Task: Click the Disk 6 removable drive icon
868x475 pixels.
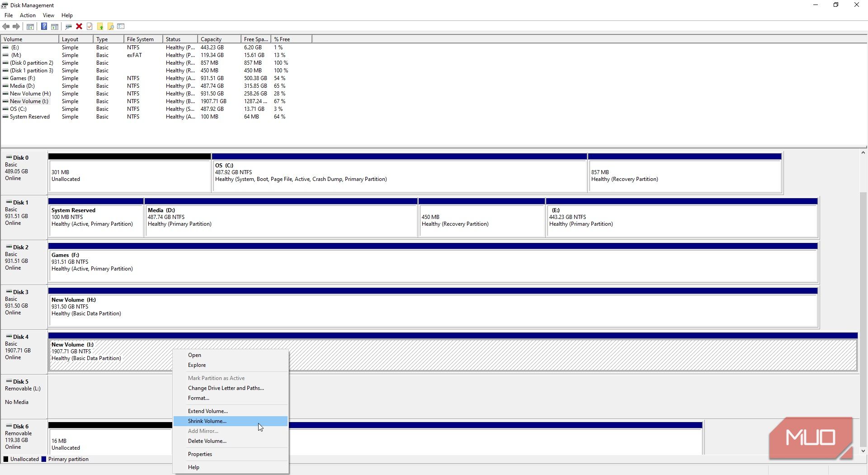Action: click(9, 426)
